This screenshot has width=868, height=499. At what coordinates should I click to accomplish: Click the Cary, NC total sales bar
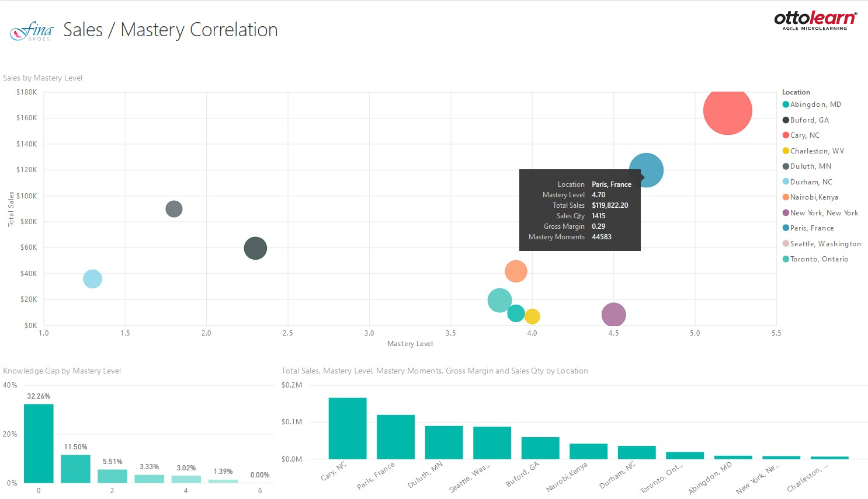point(348,428)
